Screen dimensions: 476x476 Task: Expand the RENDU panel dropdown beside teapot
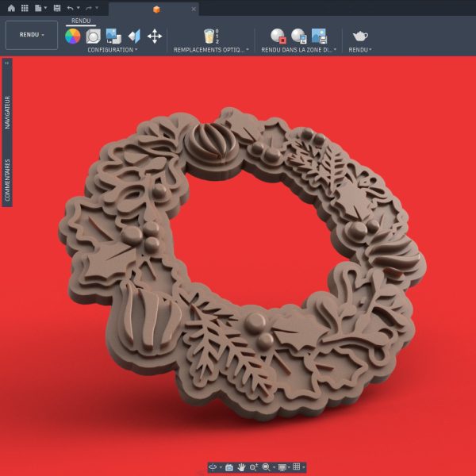click(360, 50)
